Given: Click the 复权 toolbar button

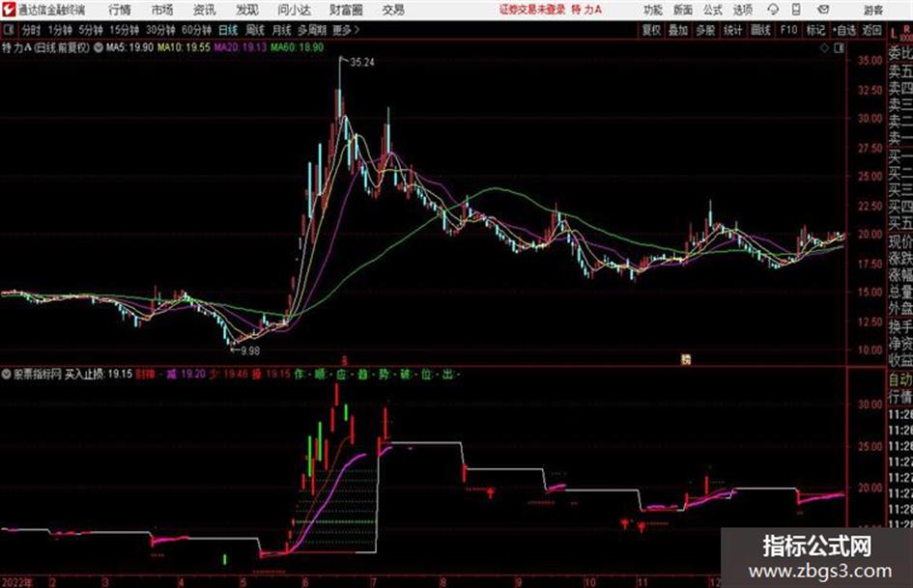Looking at the screenshot, I should click(651, 30).
